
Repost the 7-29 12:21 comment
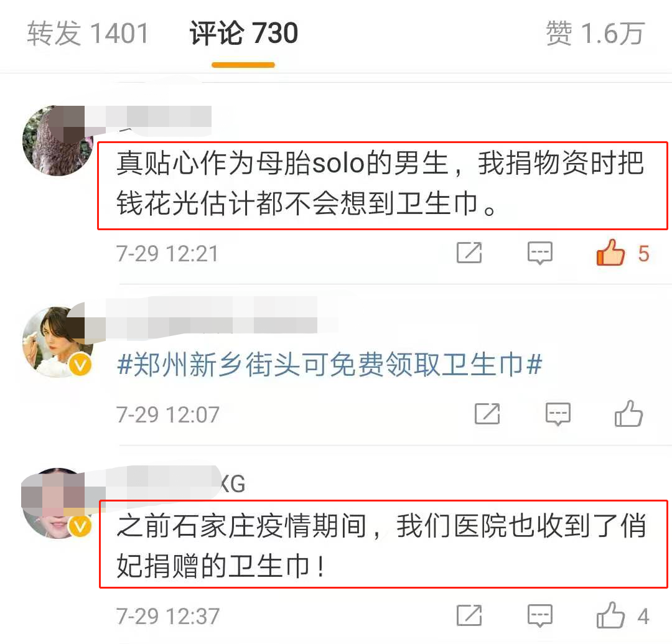(x=469, y=253)
